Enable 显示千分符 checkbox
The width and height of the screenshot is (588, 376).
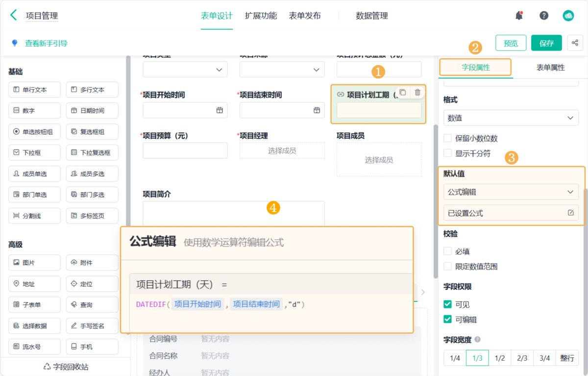pyautogui.click(x=447, y=153)
